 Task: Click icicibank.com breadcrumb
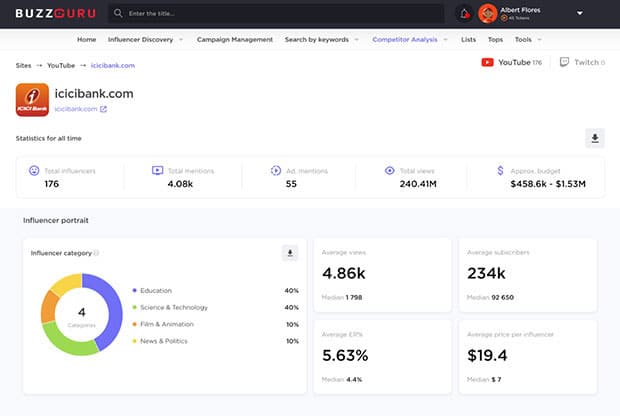pos(113,66)
